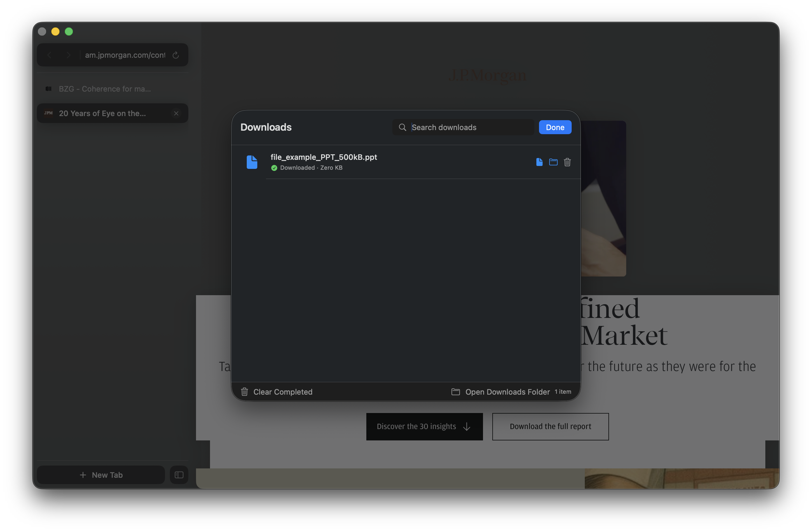This screenshot has width=812, height=532.
Task: Click the am.jpmorgan.com address bar
Action: 125,55
